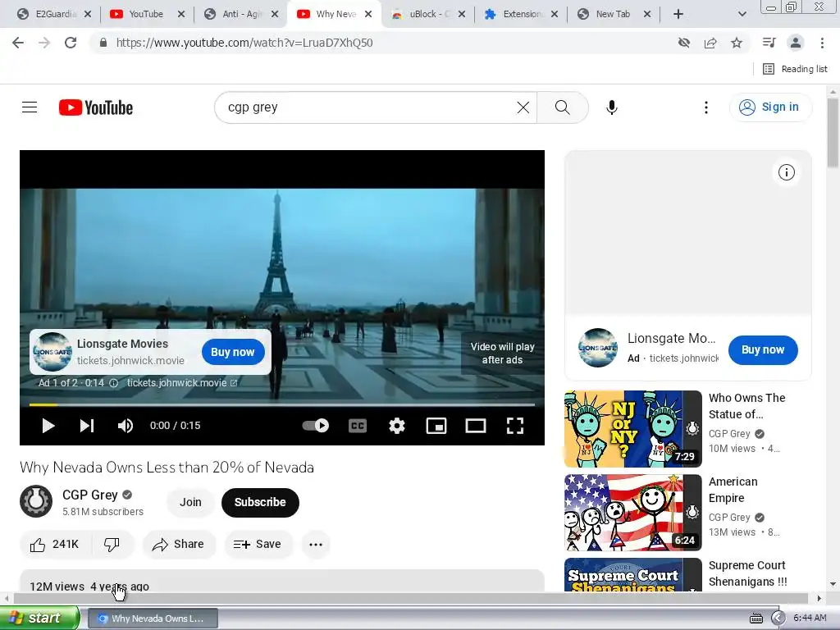This screenshot has height=630, width=840.
Task: Click Join channel membership button
Action: point(190,503)
